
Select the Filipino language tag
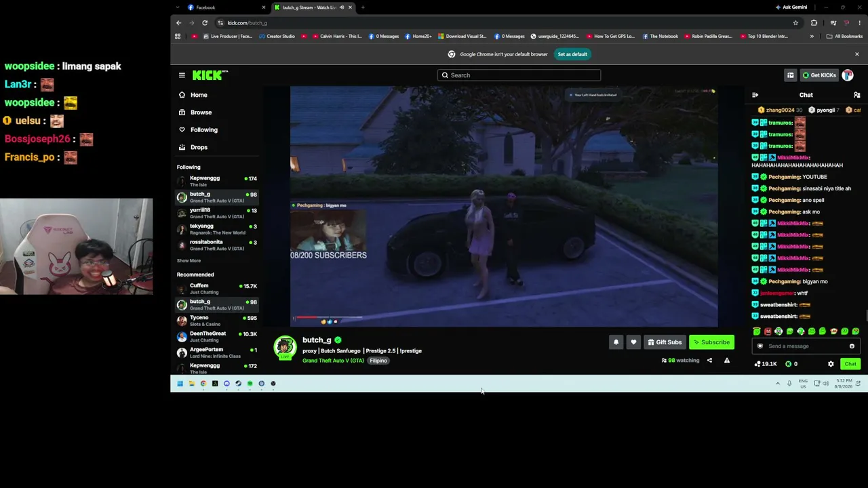(x=378, y=361)
